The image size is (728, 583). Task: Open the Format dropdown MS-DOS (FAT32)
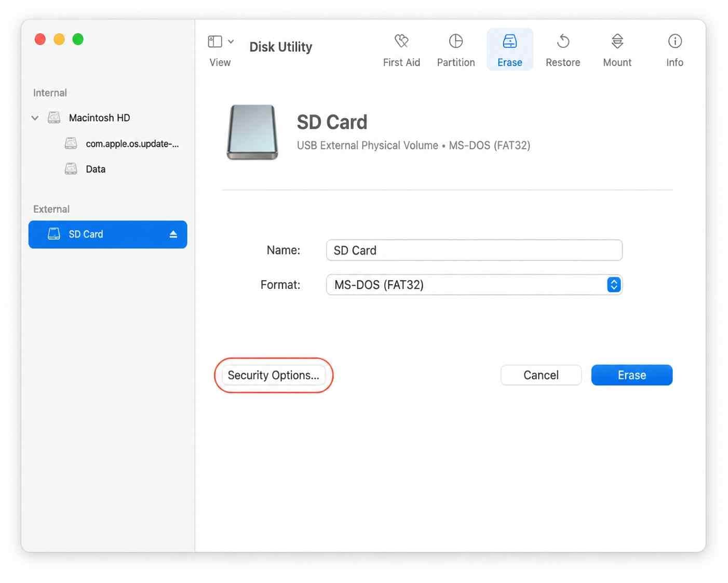coord(474,285)
